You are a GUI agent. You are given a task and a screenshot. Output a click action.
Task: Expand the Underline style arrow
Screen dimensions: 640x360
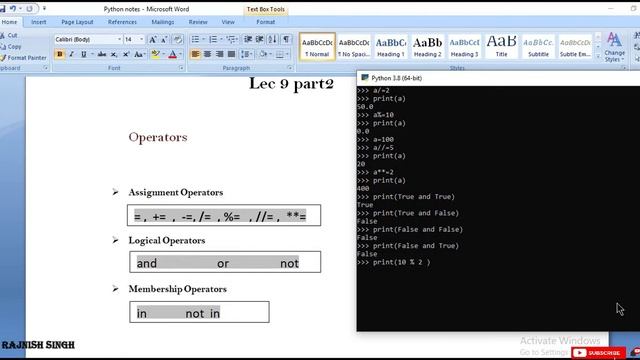(92, 54)
